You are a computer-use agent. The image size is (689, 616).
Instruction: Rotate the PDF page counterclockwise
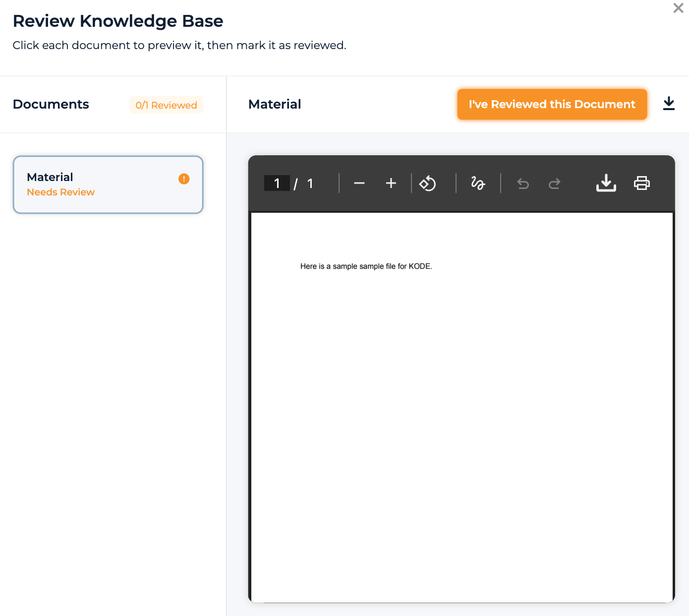427,184
